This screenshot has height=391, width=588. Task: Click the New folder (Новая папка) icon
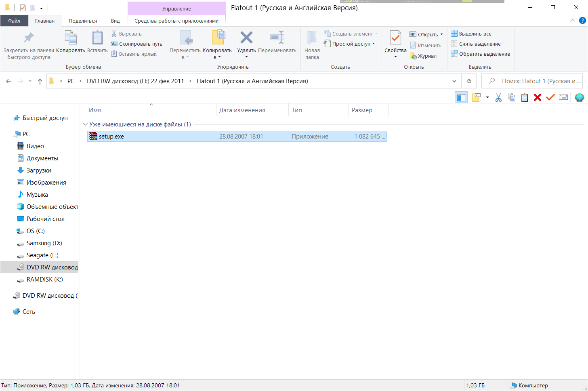pos(312,38)
